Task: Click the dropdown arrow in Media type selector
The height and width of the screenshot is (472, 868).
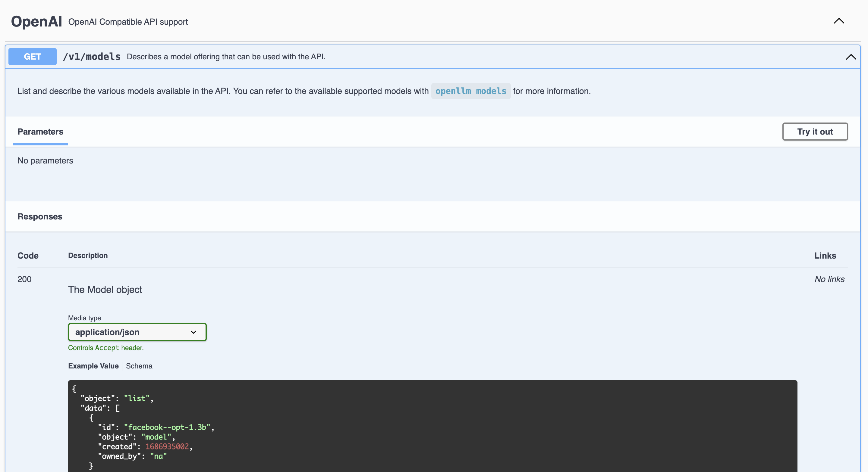Action: coord(193,332)
